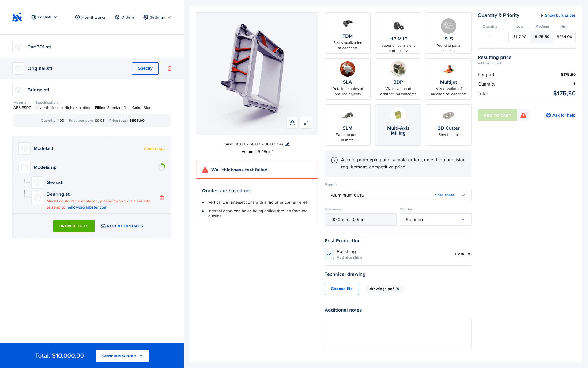Select the Low priority price option

[519, 37]
